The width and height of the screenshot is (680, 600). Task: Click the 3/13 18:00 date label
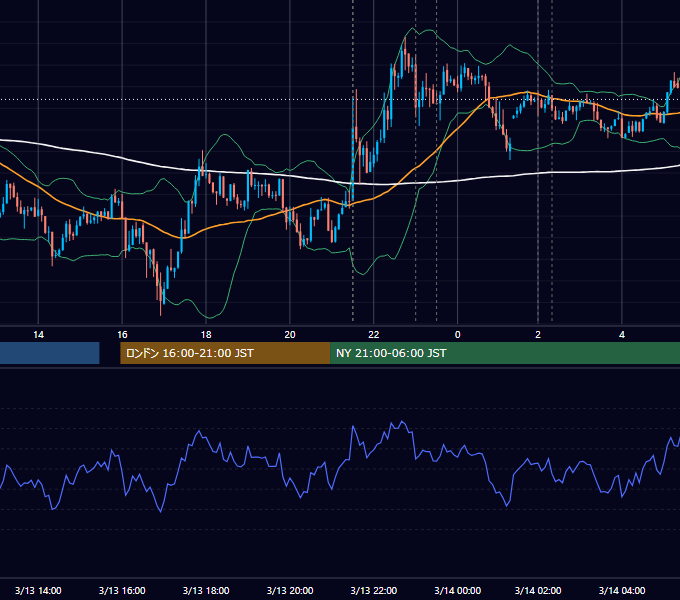click(x=206, y=590)
